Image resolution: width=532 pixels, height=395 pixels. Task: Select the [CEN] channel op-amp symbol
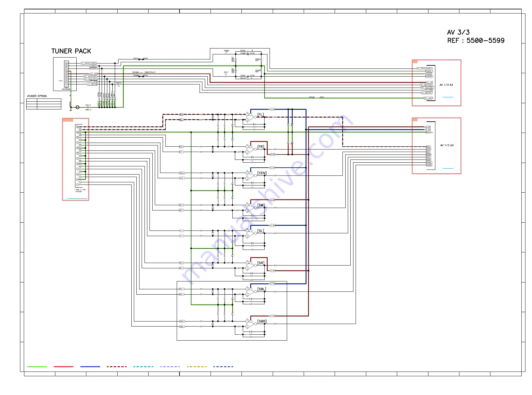251,175
